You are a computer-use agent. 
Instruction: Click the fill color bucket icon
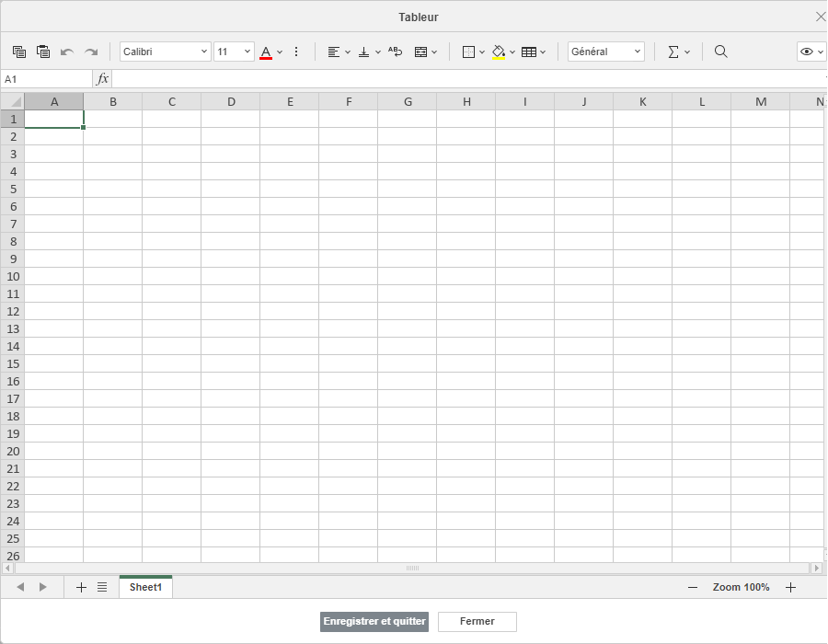point(500,52)
